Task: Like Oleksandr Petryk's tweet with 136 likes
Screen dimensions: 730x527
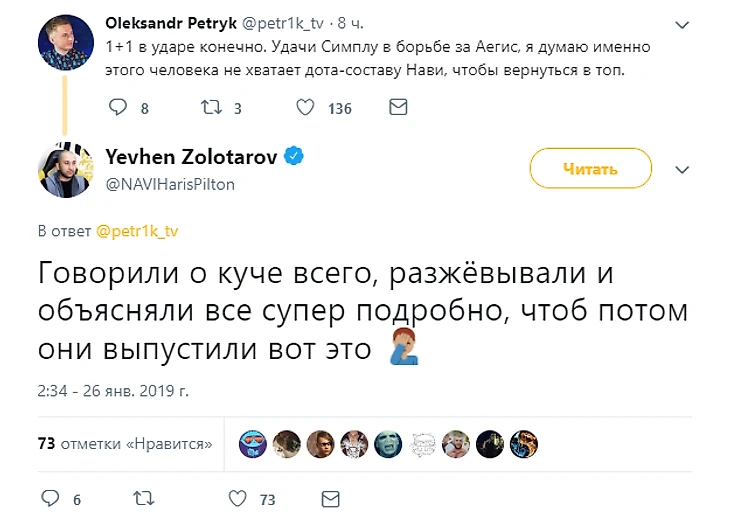Action: point(305,107)
